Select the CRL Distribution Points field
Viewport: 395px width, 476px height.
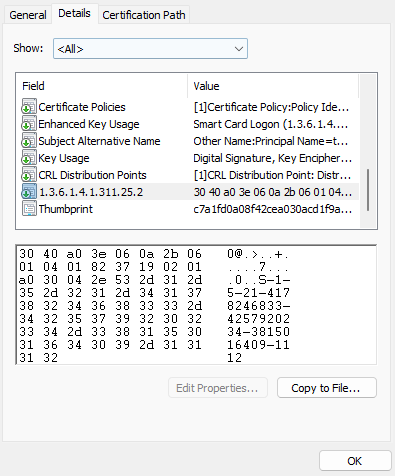pyautogui.click(x=92, y=175)
